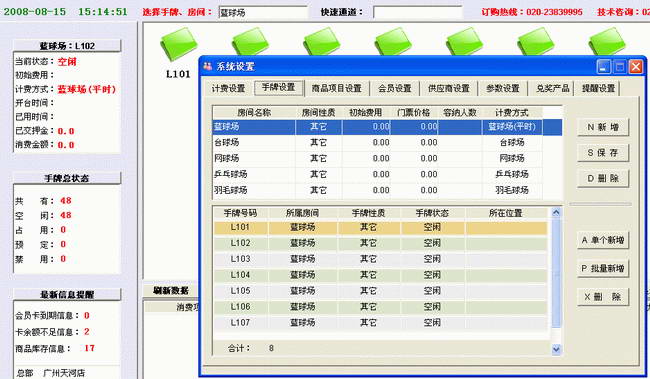Open the 商品项目设置 tab
This screenshot has height=379, width=650.
point(336,88)
